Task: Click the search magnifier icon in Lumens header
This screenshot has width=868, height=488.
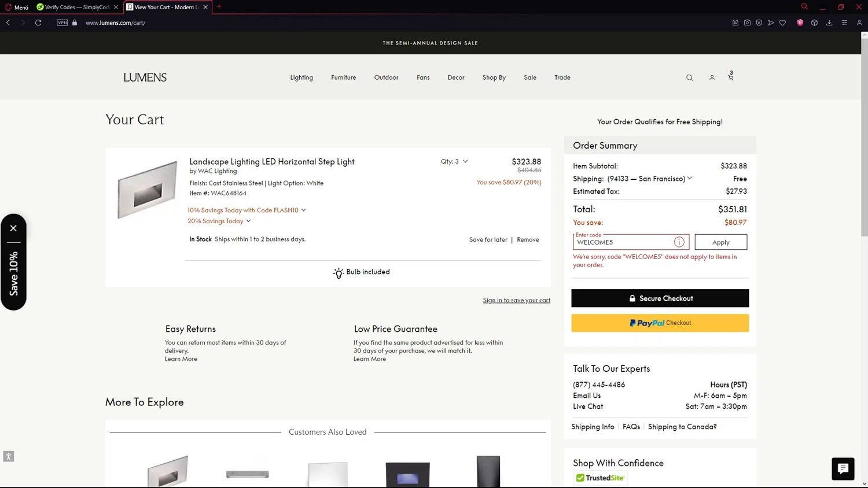Action: (x=689, y=77)
